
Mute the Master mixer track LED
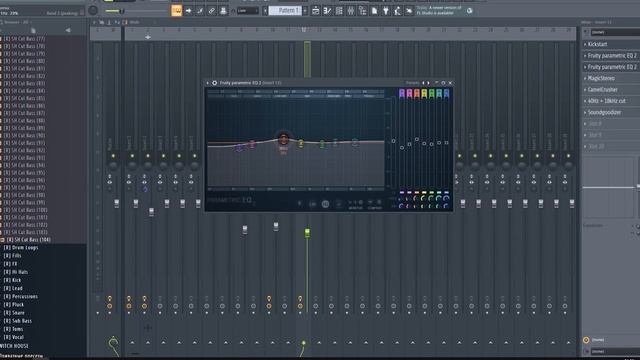[x=113, y=156]
